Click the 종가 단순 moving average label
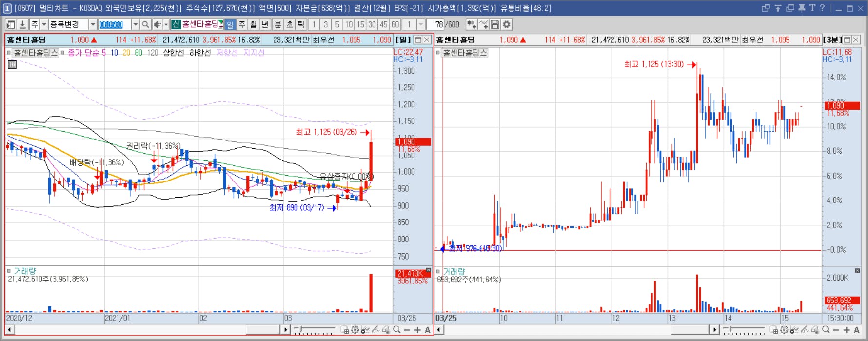868x341 pixels. click(x=83, y=53)
